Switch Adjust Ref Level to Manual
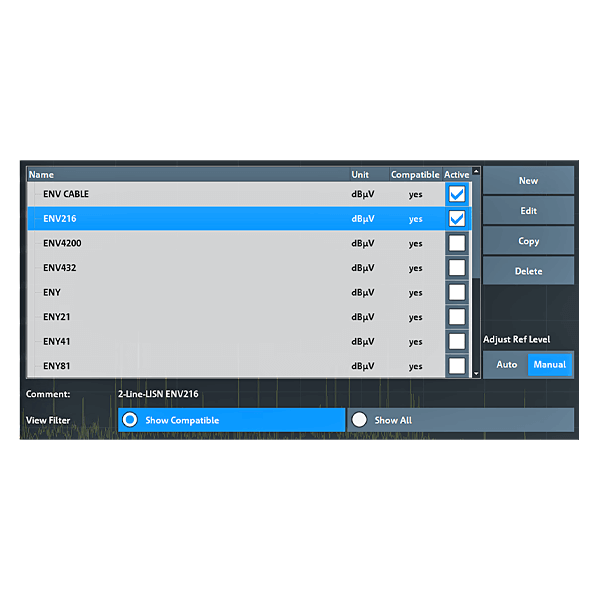This screenshot has height=600, width=600. tap(550, 365)
